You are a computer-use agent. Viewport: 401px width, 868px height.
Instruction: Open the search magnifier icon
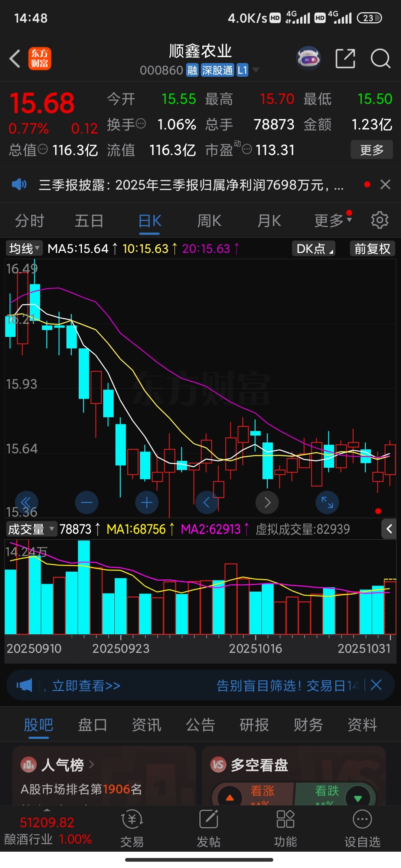(381, 59)
